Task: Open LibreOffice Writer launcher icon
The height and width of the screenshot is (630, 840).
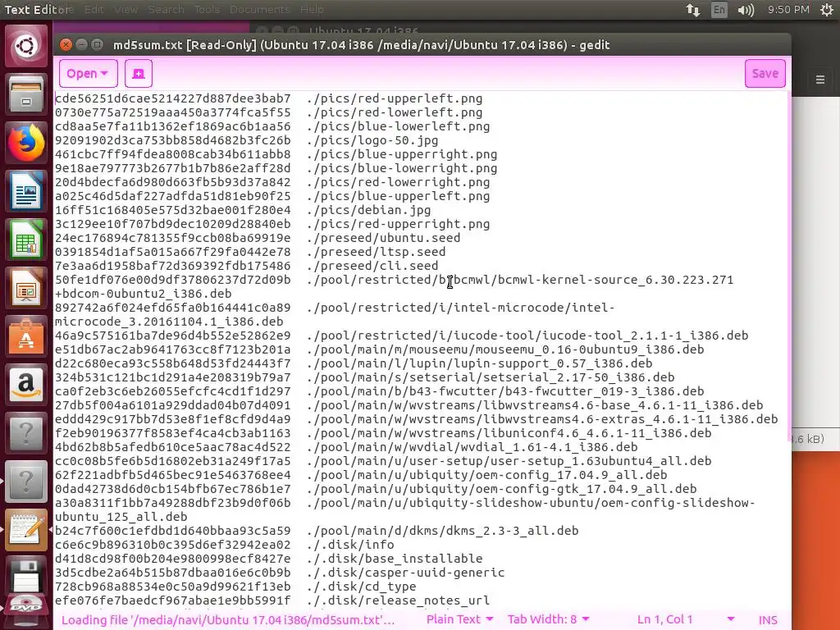Action: pos(25,191)
